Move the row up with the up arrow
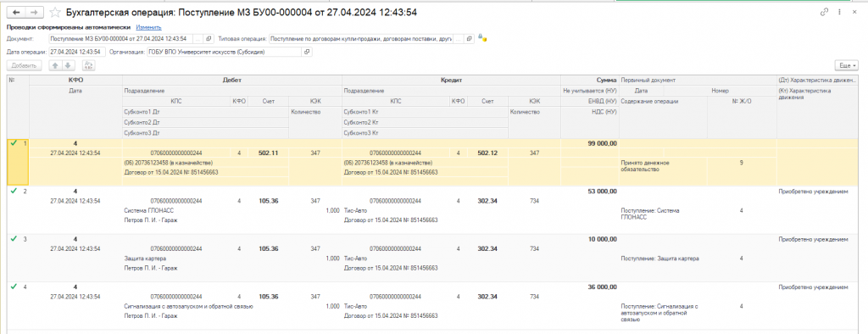The height and width of the screenshot is (334, 868). [55, 65]
